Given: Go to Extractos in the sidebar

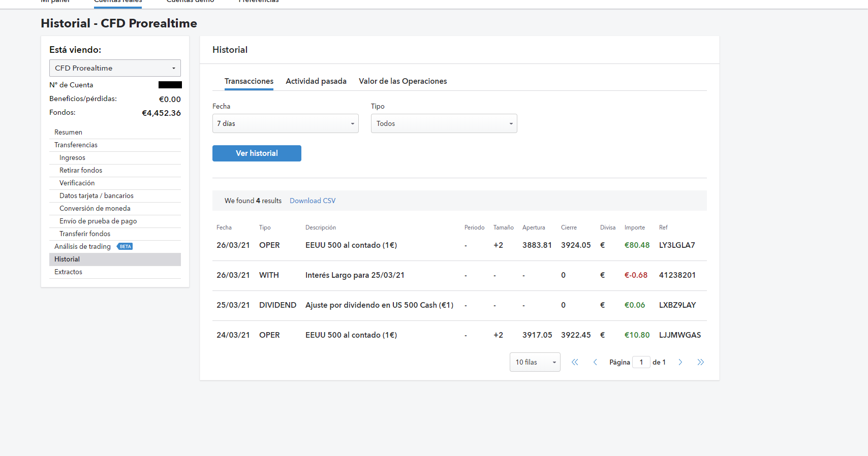Looking at the screenshot, I should point(68,272).
